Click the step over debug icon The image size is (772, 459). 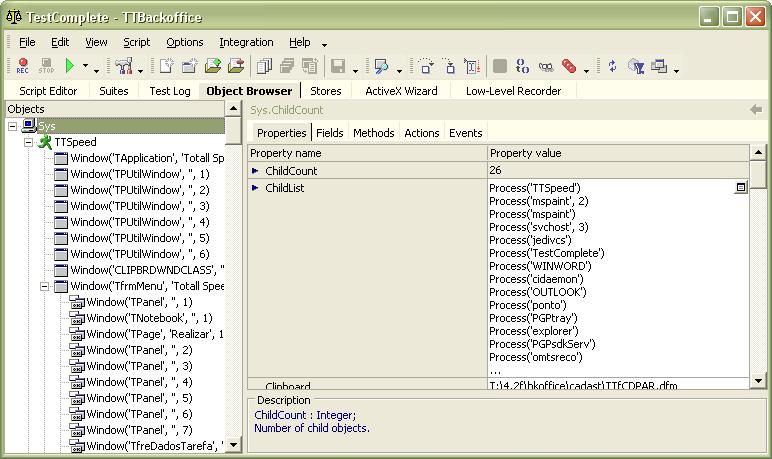click(x=425, y=66)
